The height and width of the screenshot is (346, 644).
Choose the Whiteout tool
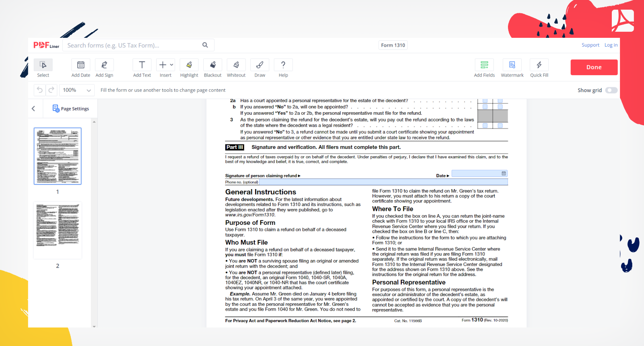tap(236, 68)
